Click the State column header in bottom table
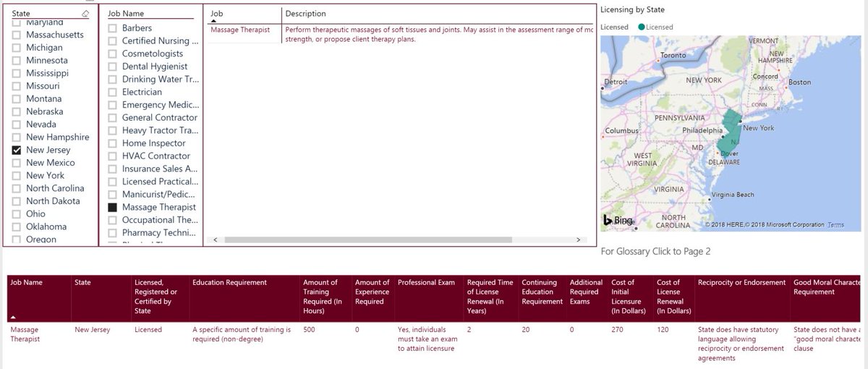Screen dimensions: 868x369 tap(83, 282)
